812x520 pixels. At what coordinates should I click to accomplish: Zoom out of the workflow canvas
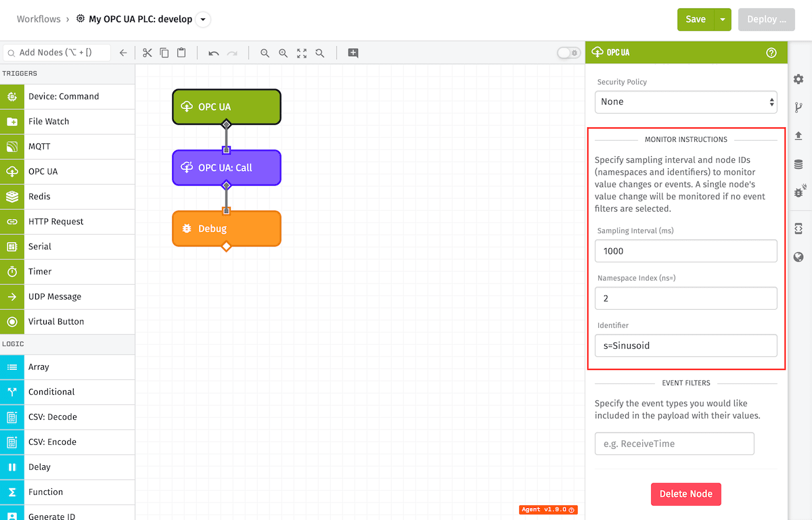(265, 53)
